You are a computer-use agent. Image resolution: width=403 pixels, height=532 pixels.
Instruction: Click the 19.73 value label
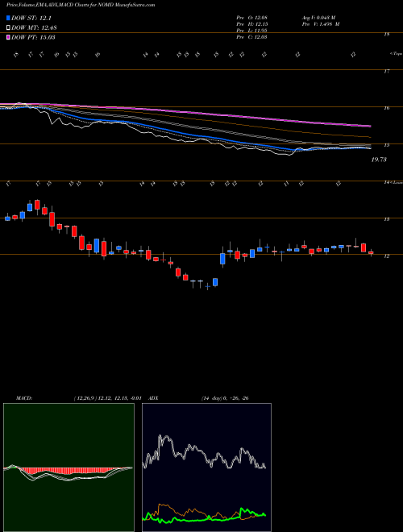379,160
